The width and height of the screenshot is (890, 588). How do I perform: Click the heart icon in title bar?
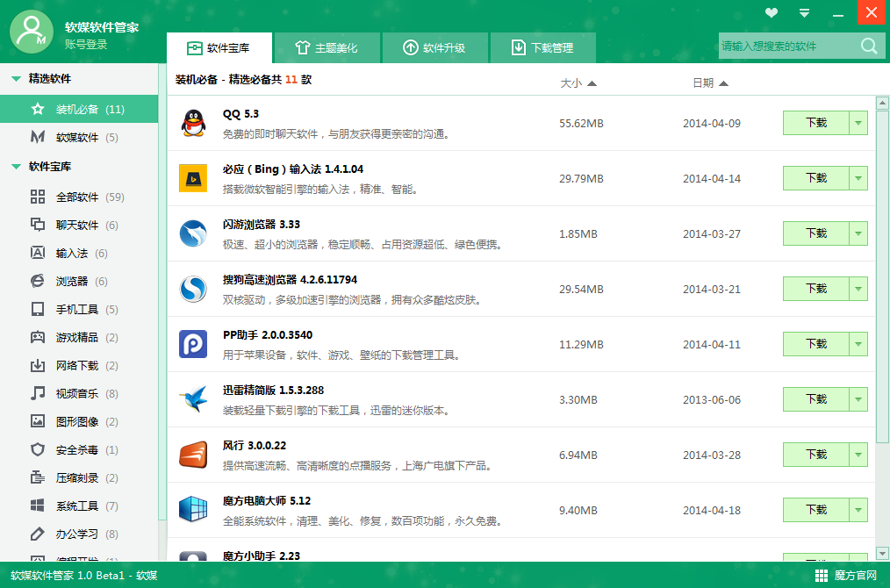coord(772,13)
